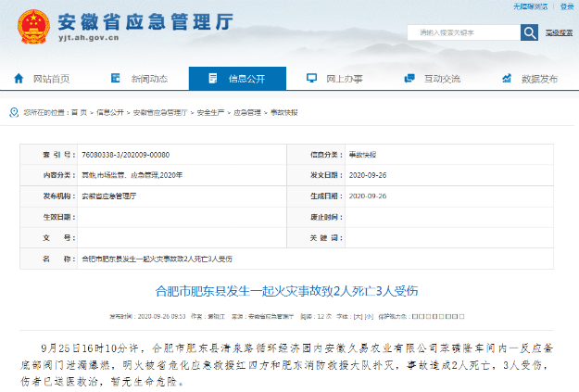Click the 事故快报 breadcrumb link
The width and height of the screenshot is (579, 392).
coord(284,112)
